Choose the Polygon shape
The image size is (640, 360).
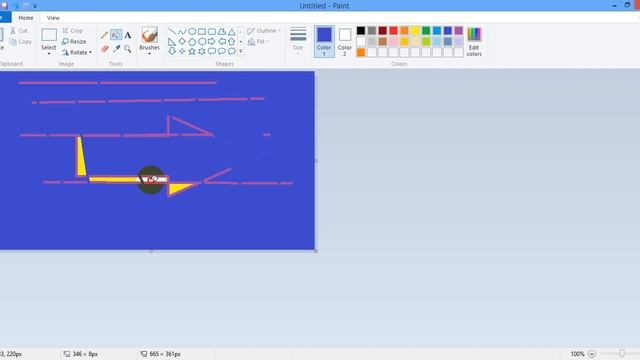coord(222,31)
